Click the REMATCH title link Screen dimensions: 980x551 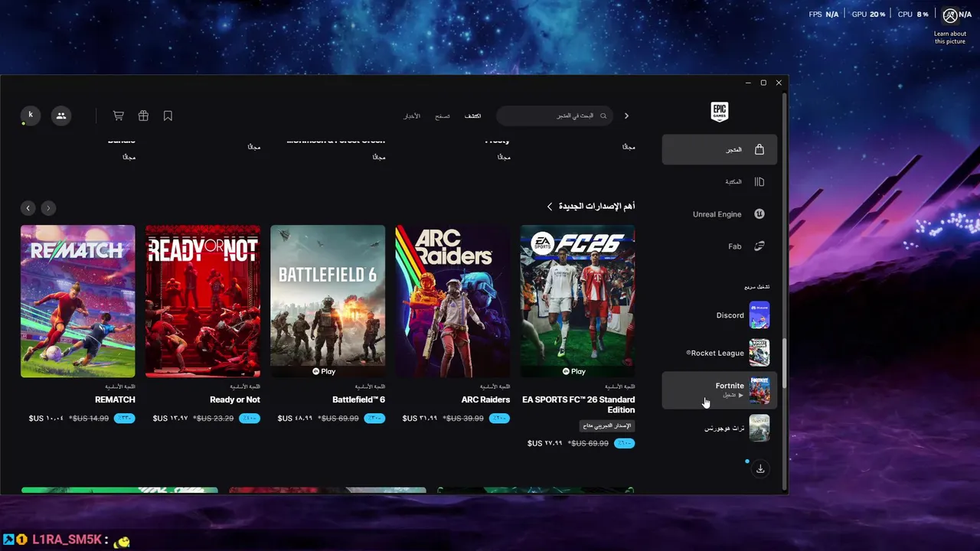pos(115,399)
